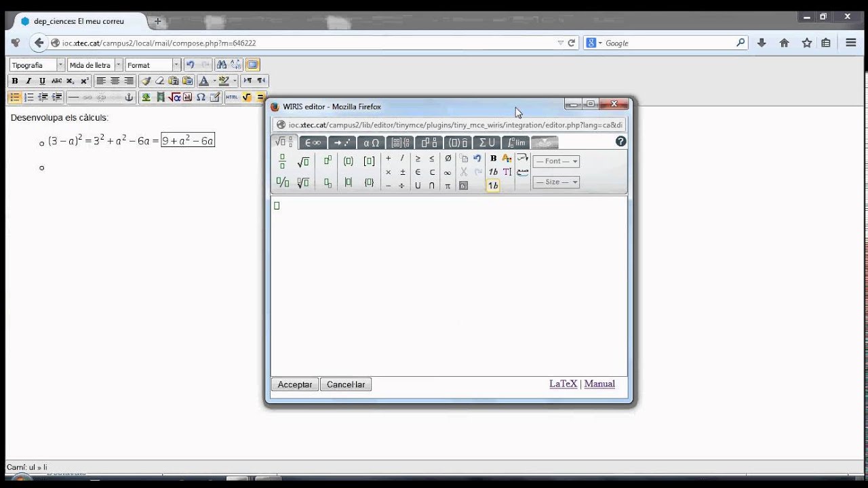Open the Manual link
The width and height of the screenshot is (868, 488).
coord(599,384)
